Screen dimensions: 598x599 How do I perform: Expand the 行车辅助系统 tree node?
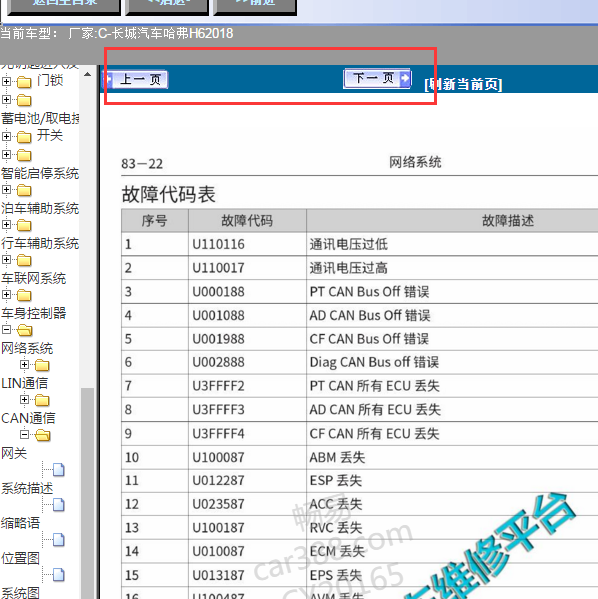[6, 224]
